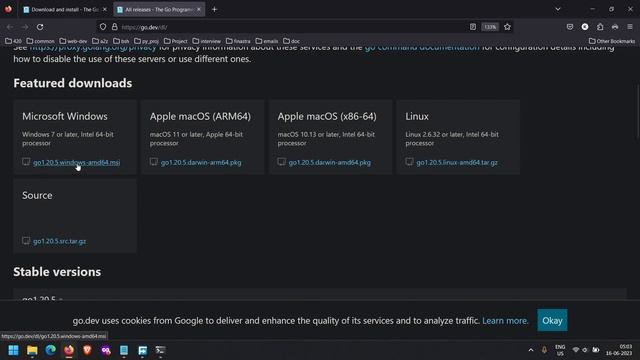Open the Firefox account icon

point(585,27)
